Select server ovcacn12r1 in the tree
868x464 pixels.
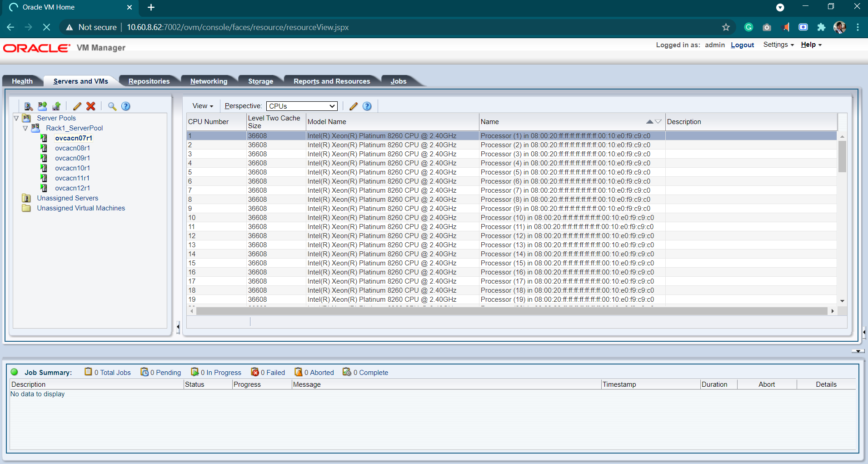coord(72,188)
